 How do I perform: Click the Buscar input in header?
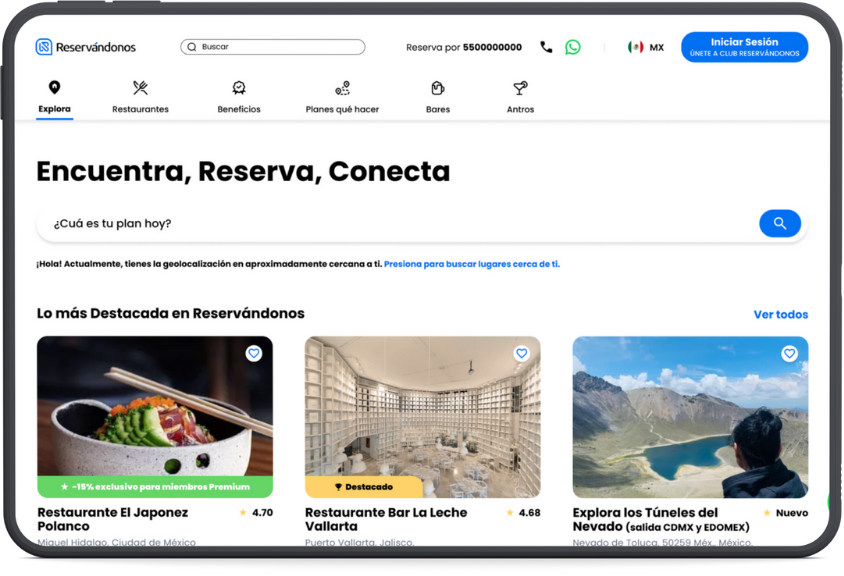pyautogui.click(x=272, y=47)
